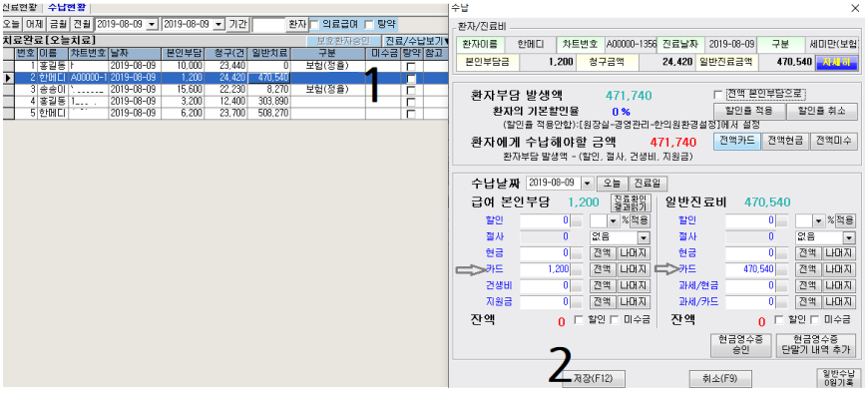Click the 현금영수증 단말기 내역 추가 button

pos(815,345)
